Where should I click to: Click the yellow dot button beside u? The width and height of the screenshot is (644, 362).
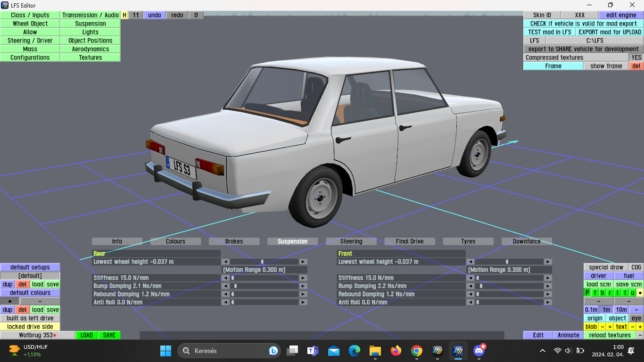coord(640,293)
